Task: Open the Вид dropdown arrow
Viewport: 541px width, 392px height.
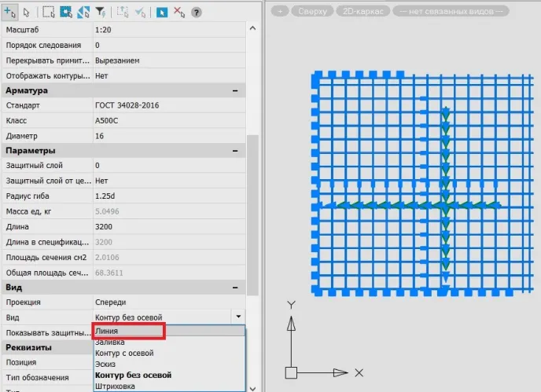Action: tap(238, 317)
